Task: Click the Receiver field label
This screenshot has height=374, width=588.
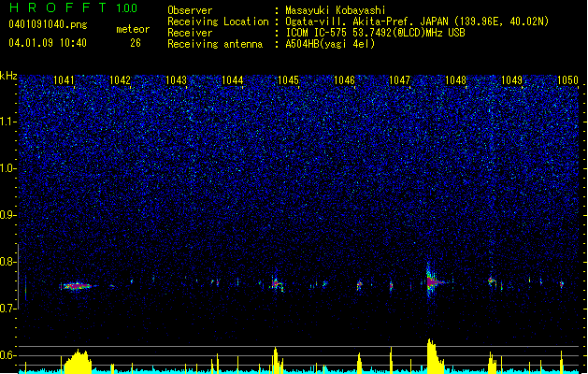Action: 190,33
